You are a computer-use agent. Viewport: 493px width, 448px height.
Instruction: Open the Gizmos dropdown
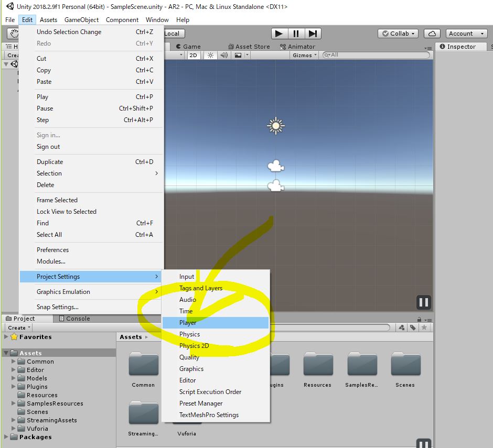pos(304,56)
